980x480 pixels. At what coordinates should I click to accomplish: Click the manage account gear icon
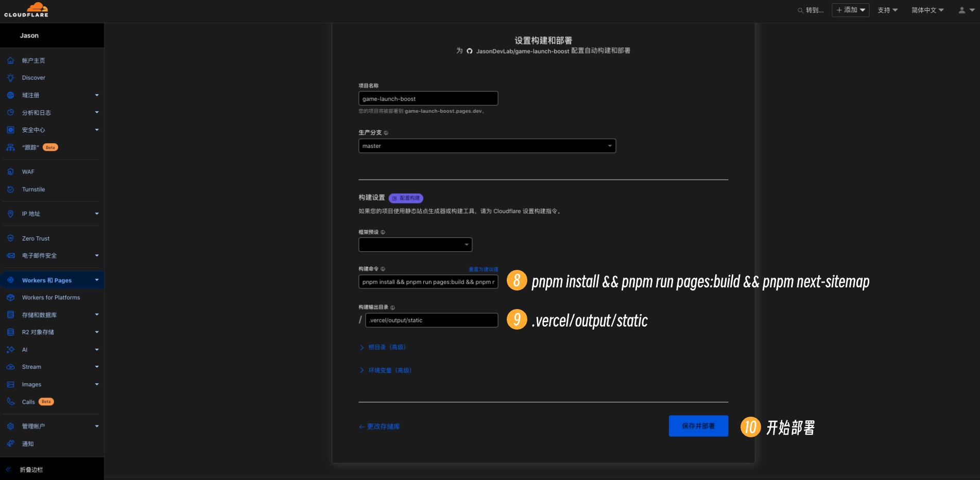(10, 426)
